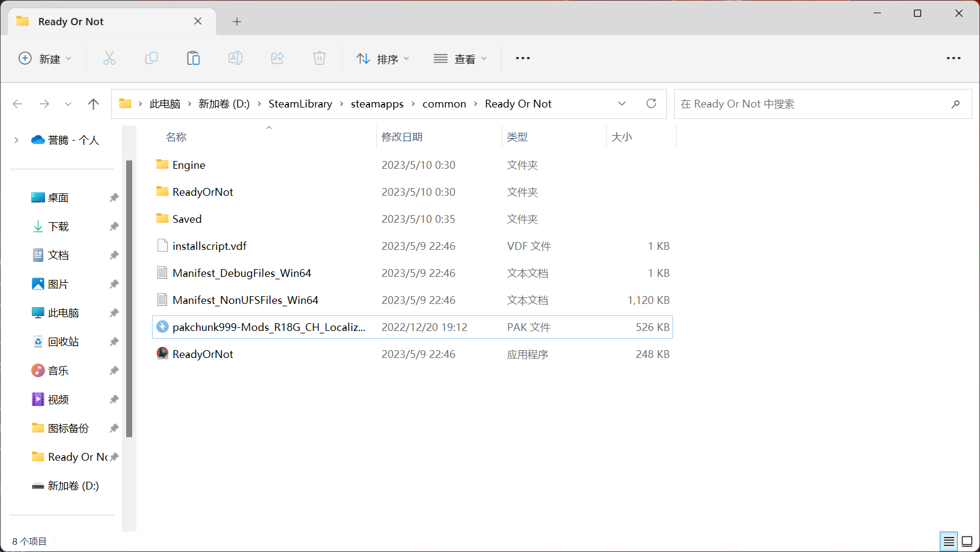Image resolution: width=980 pixels, height=552 pixels.
Task: Open Ready Or Not pinned sidebar folder
Action: (70, 457)
